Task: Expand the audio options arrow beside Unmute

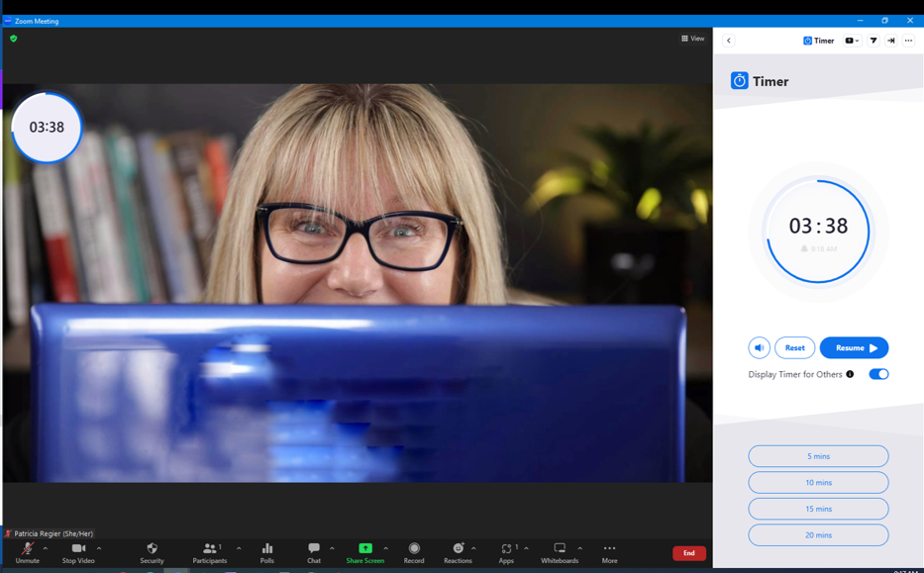Action: (x=46, y=548)
